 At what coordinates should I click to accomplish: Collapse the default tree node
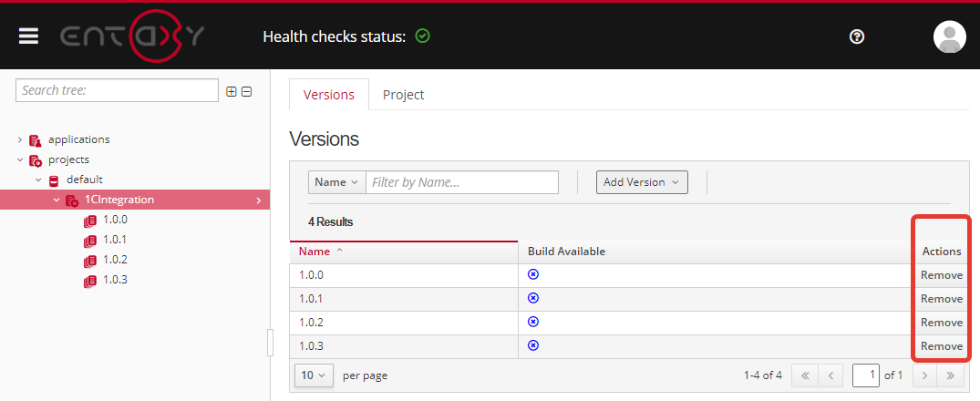pyautogui.click(x=38, y=180)
